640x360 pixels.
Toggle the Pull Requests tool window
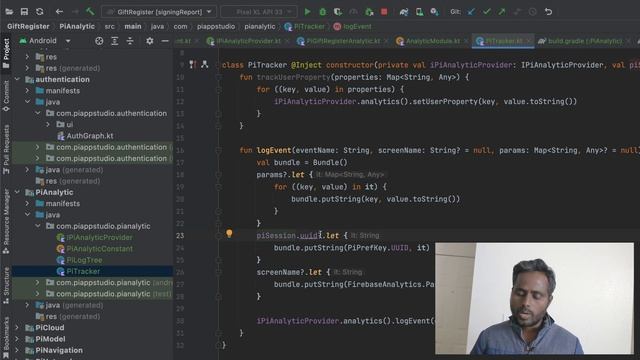(x=6, y=150)
